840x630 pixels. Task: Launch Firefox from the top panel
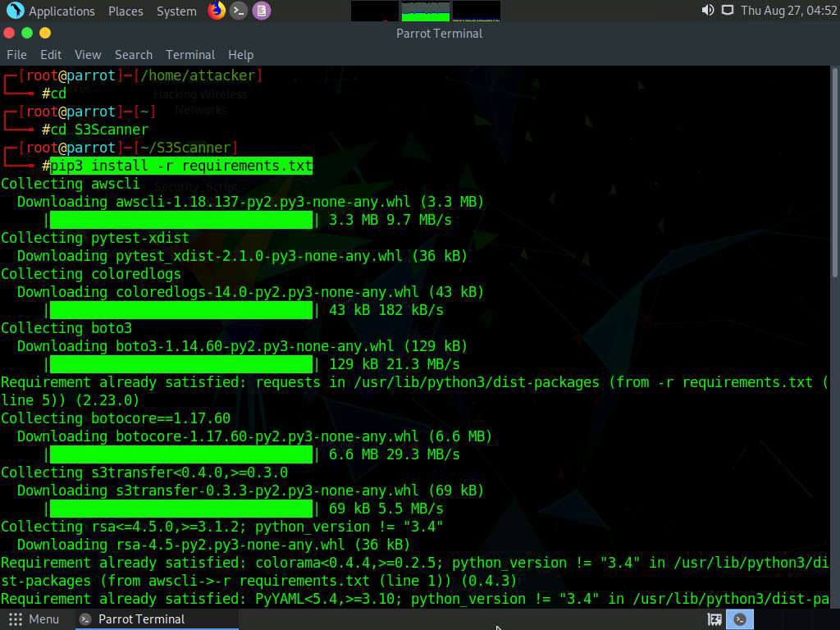pyautogui.click(x=217, y=11)
